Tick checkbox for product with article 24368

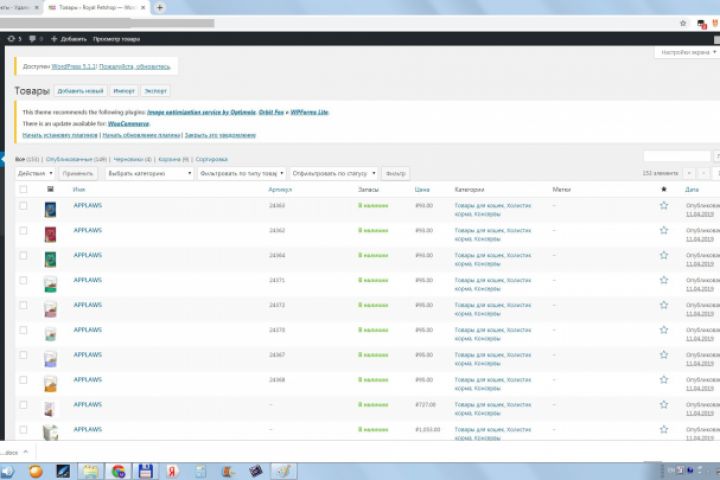pos(23,380)
